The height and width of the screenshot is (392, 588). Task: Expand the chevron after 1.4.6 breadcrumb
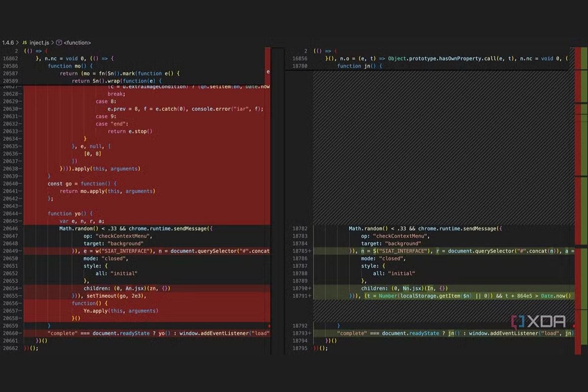(17, 43)
